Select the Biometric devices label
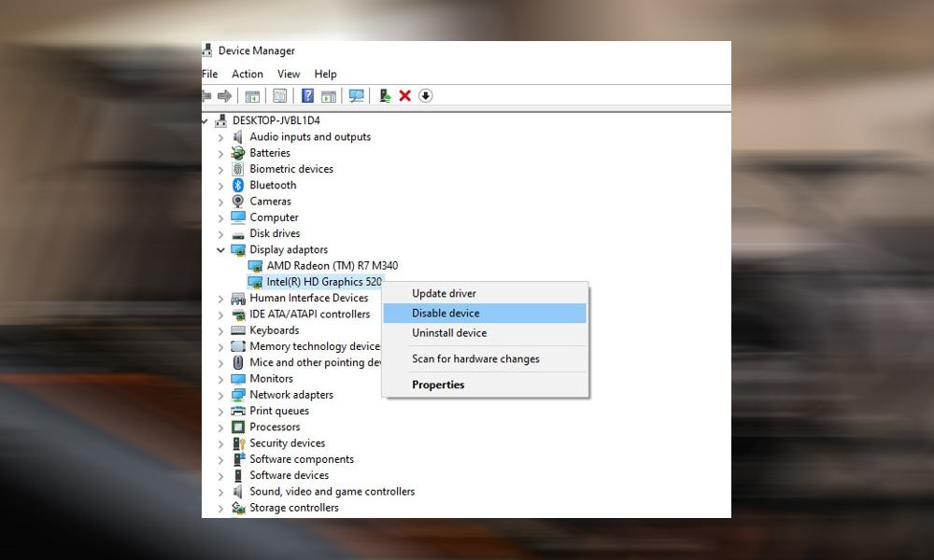 point(291,169)
